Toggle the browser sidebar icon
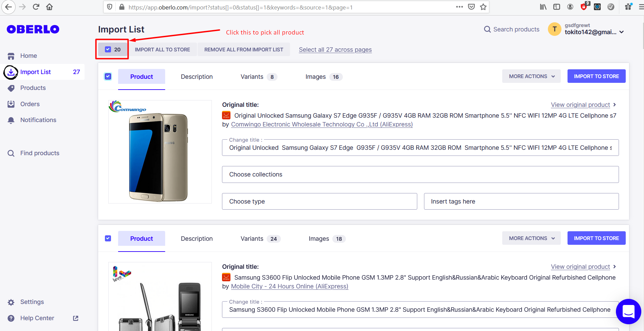Image resolution: width=644 pixels, height=331 pixels. 557,7
